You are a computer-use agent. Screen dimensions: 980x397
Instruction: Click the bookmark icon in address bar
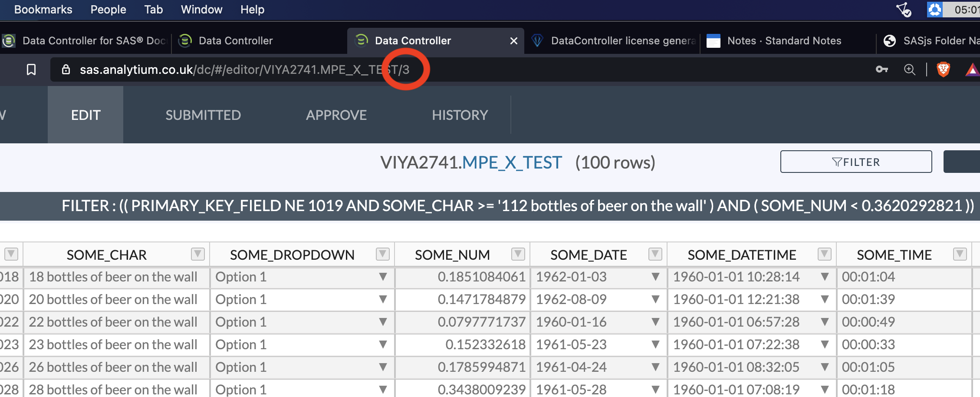tap(31, 69)
